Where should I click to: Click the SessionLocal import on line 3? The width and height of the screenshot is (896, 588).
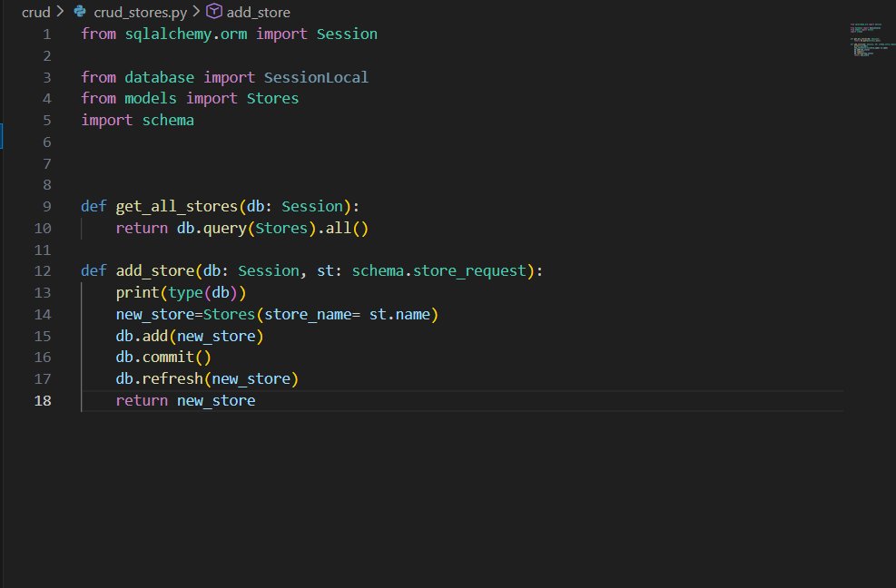coord(315,77)
